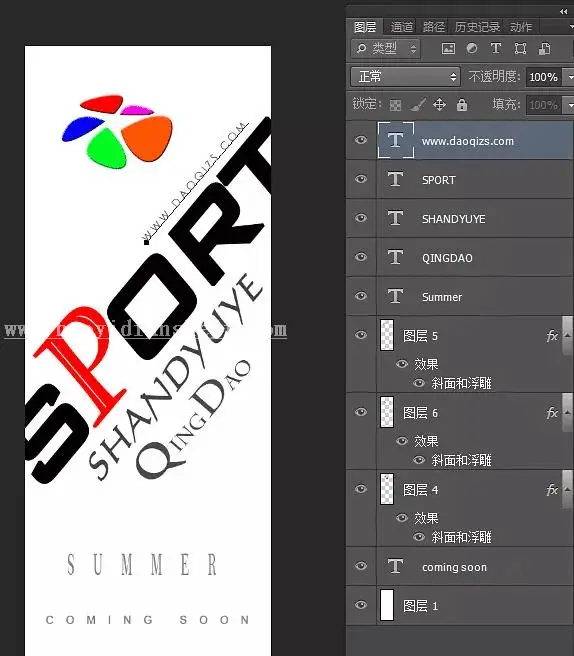Select the 图层 6 thumbnail

387,412
